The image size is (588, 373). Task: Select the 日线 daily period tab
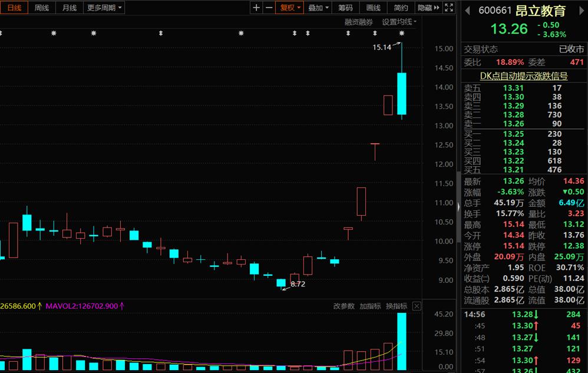coord(14,8)
